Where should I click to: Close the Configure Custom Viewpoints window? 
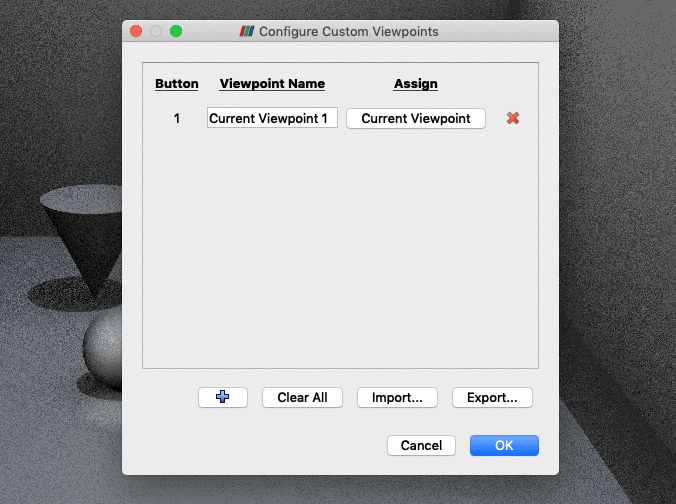point(136,31)
